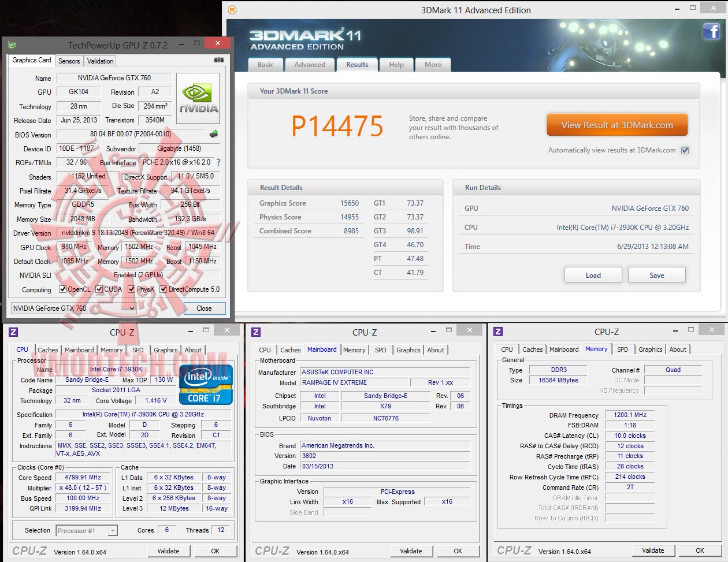The width and height of the screenshot is (728, 562).
Task: Toggle the CUDA checkbox in GPU-Z
Action: (x=99, y=289)
